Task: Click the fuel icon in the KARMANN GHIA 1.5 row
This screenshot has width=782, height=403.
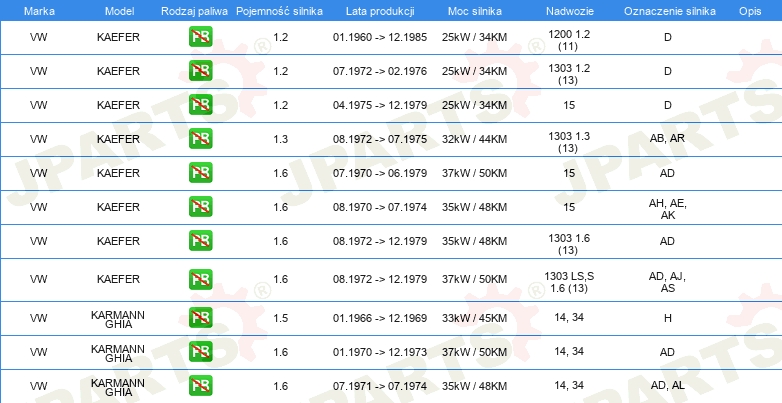Action: click(200, 318)
